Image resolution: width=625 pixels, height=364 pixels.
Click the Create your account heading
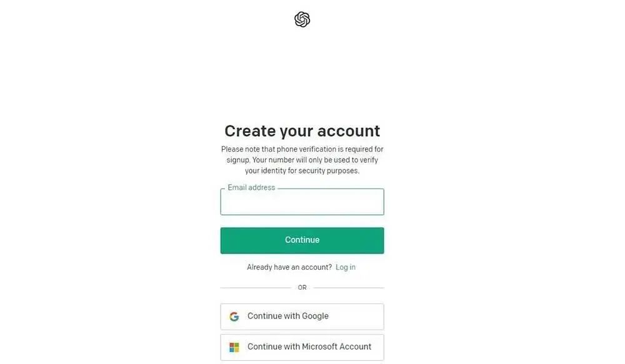(302, 131)
